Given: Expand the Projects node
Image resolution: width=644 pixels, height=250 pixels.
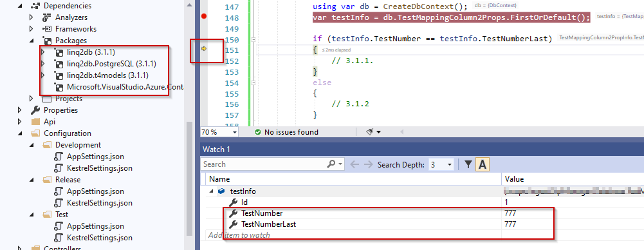Looking at the screenshot, I should tap(32, 99).
